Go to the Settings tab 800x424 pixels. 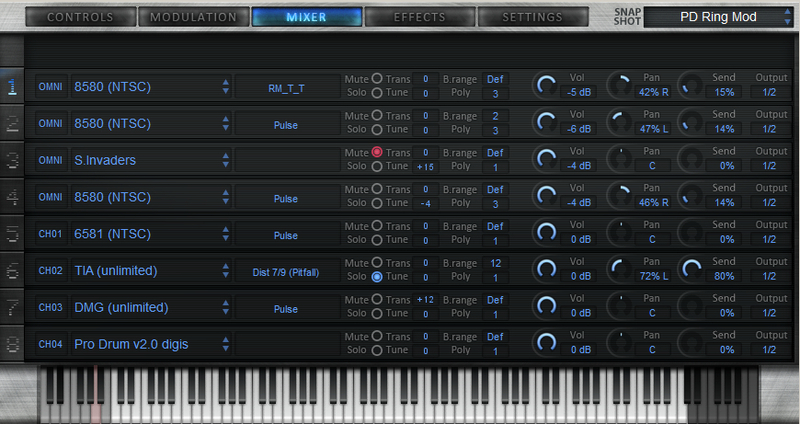533,17
